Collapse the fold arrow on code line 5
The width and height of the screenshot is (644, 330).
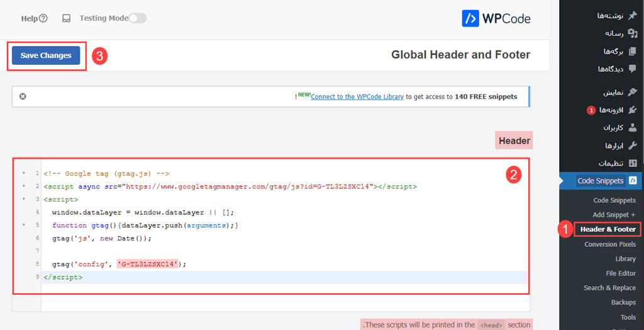[23, 225]
